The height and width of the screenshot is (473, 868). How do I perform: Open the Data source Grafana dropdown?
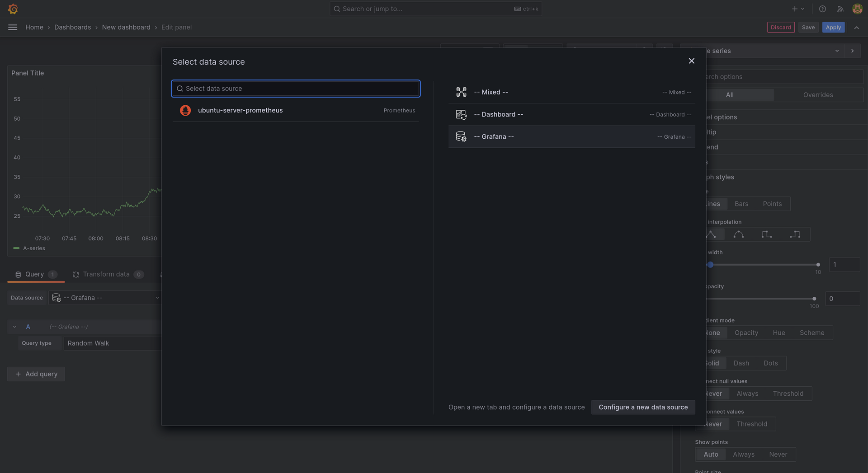pos(105,298)
